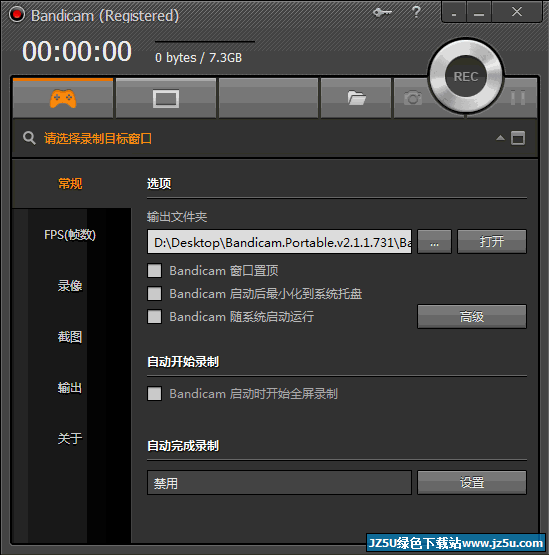Screen dimensions: 549x555
Task: Click the 禁用 auto-complete status field
Action: click(x=279, y=482)
